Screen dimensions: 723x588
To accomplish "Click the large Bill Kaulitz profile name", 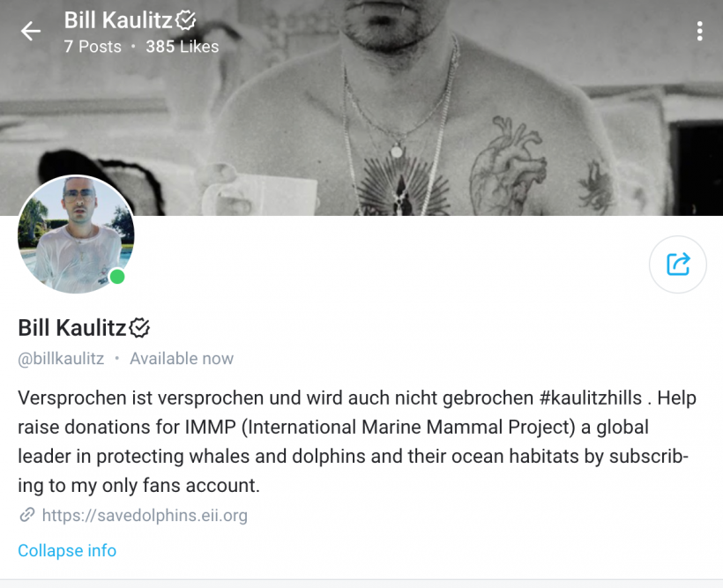I will coord(72,328).
